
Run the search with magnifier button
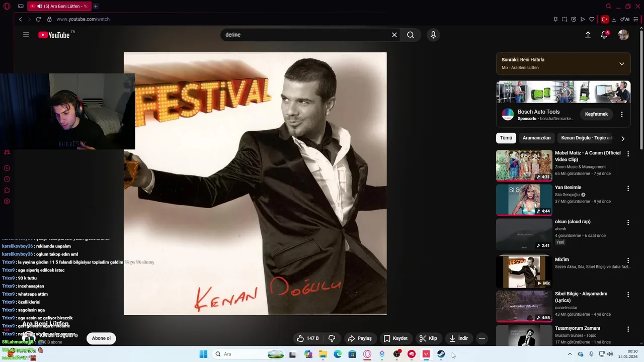click(411, 35)
